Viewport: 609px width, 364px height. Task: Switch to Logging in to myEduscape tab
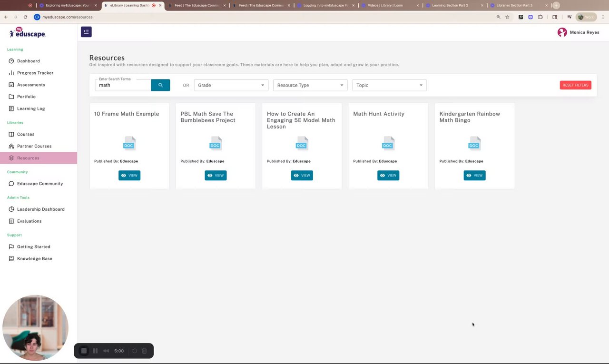point(326,5)
